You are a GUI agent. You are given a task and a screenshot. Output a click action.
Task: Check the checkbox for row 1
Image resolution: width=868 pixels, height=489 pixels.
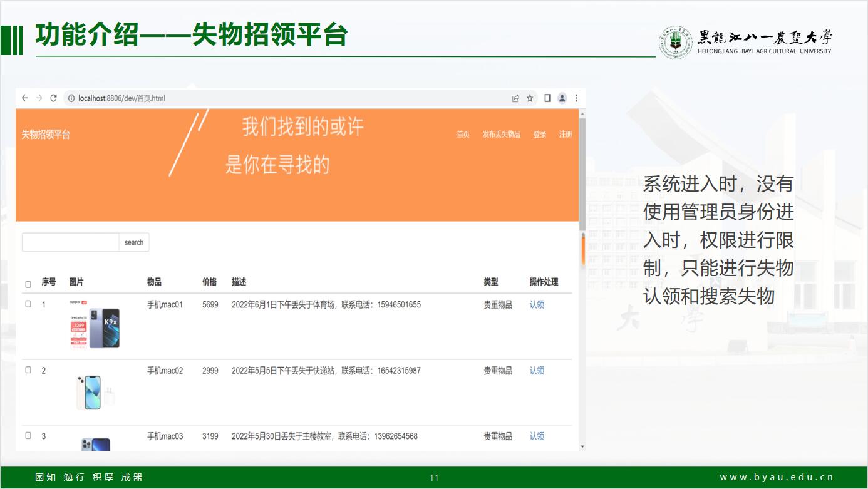(28, 304)
